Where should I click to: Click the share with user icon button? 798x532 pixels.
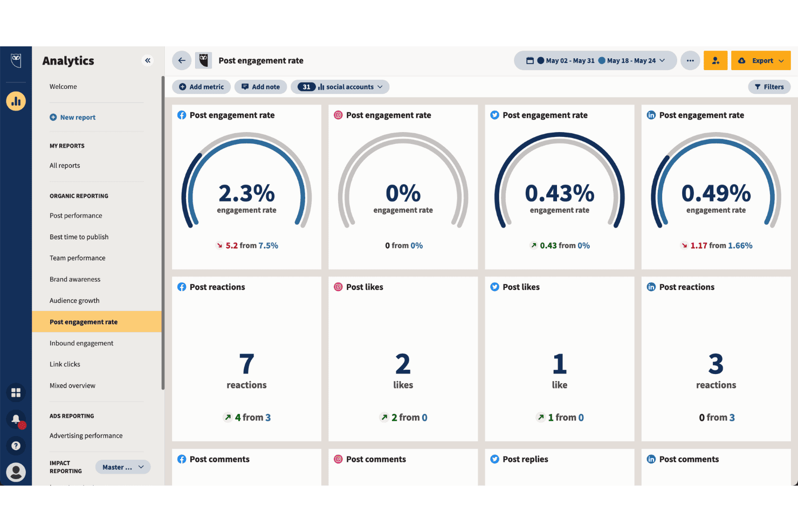pos(716,60)
